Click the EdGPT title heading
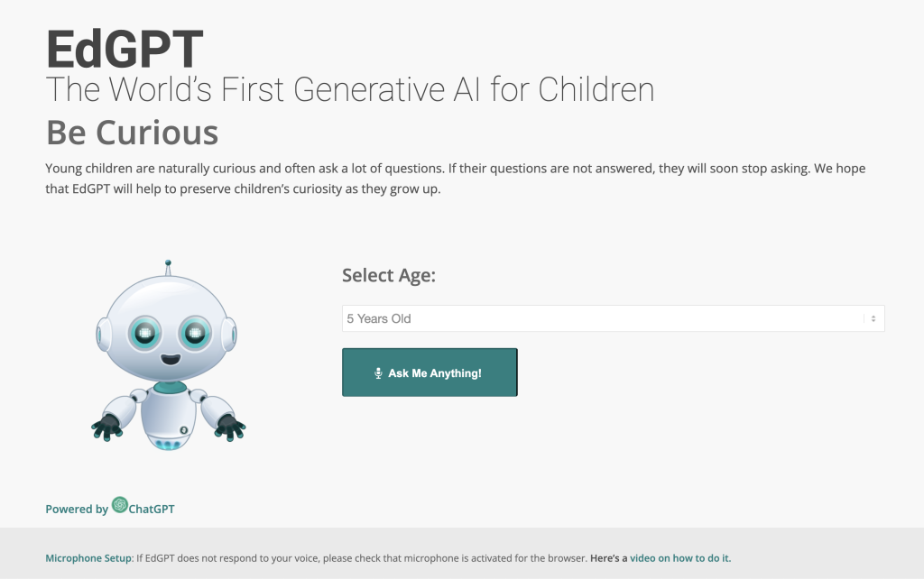924x579 pixels. 125,50
